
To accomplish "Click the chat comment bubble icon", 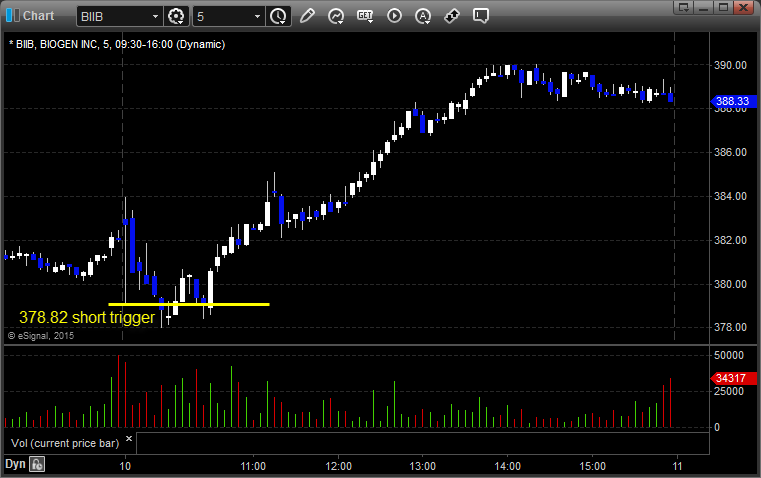I will (x=480, y=16).
